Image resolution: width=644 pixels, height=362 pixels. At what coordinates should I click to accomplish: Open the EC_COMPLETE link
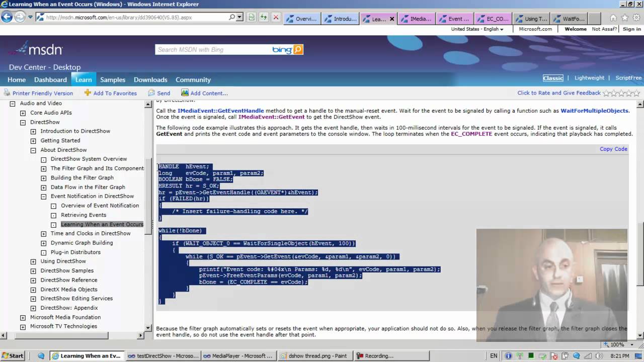point(471,134)
